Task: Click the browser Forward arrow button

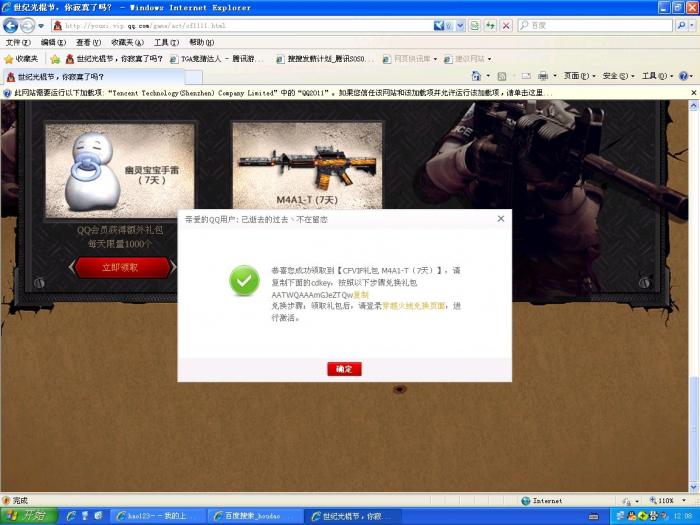Action: tap(27, 25)
